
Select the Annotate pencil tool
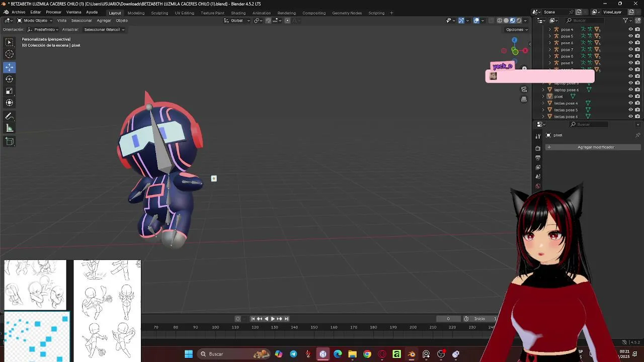pyautogui.click(x=10, y=116)
